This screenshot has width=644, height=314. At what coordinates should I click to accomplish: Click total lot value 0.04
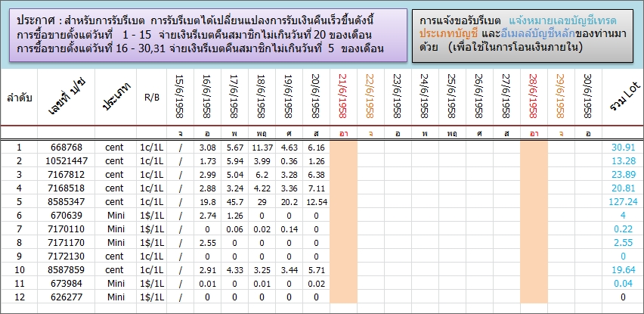(623, 283)
